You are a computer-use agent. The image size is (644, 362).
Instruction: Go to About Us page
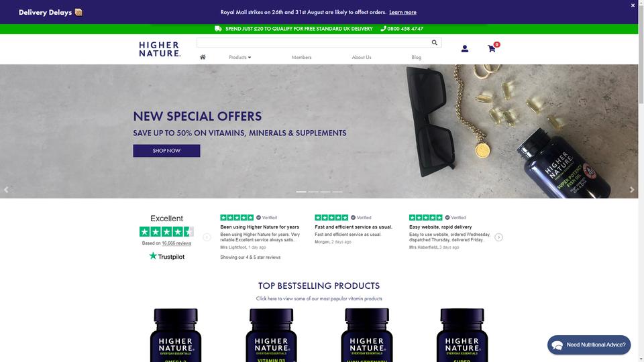[362, 57]
